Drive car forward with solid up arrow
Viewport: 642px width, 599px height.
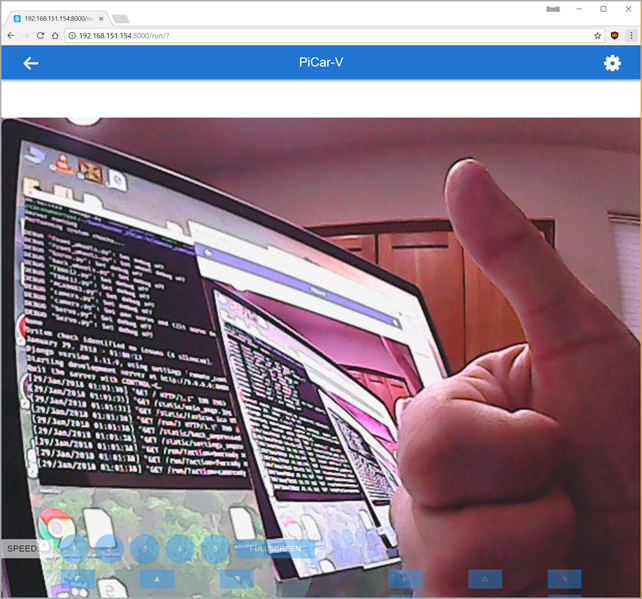157,579
